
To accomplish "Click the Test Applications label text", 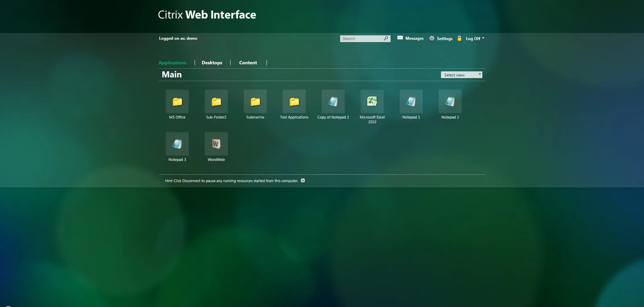I will (294, 117).
